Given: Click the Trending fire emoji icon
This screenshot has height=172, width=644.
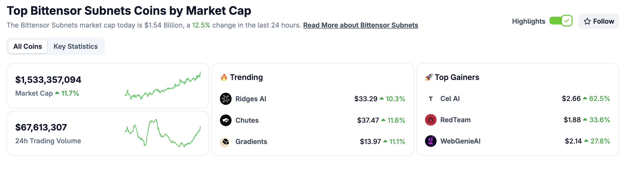Looking at the screenshot, I should point(224,77).
